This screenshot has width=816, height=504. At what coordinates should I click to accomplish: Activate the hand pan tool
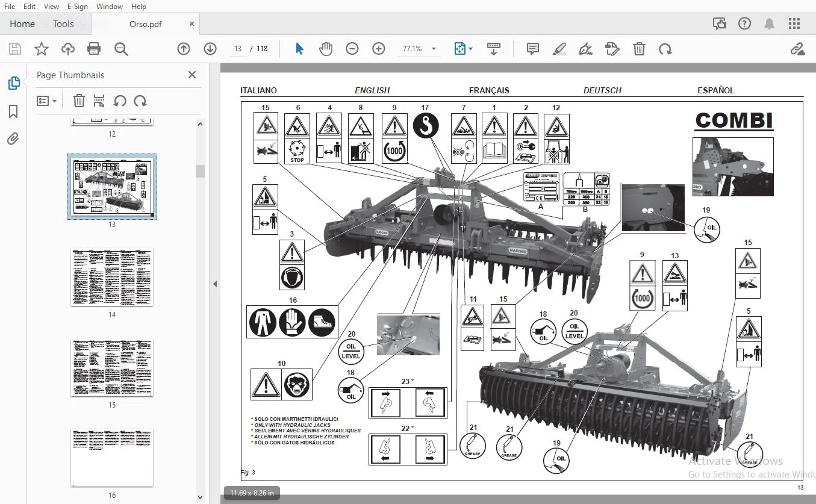pos(326,49)
